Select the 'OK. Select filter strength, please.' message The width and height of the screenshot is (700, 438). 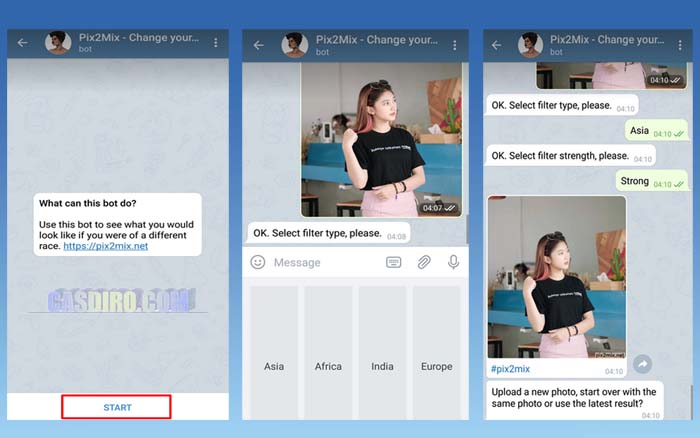tap(571, 156)
